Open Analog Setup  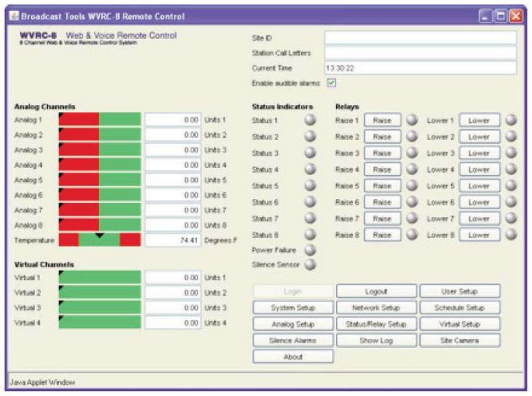pos(293,324)
